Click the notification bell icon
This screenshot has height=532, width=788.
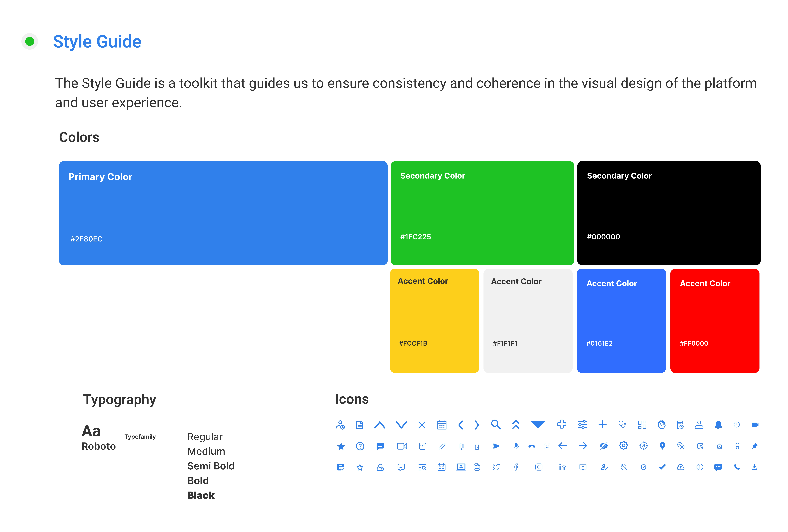coord(718,425)
